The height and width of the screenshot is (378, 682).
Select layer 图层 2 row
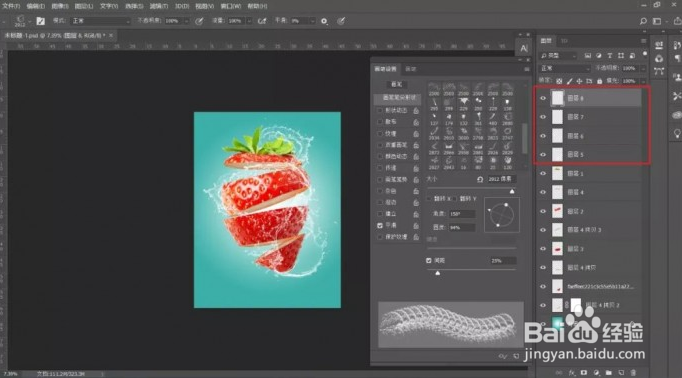590,211
